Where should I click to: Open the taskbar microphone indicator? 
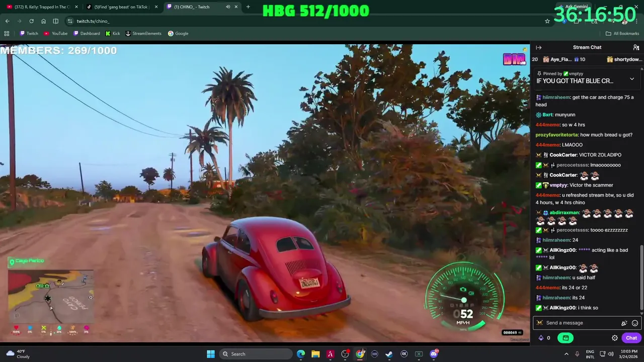577,354
